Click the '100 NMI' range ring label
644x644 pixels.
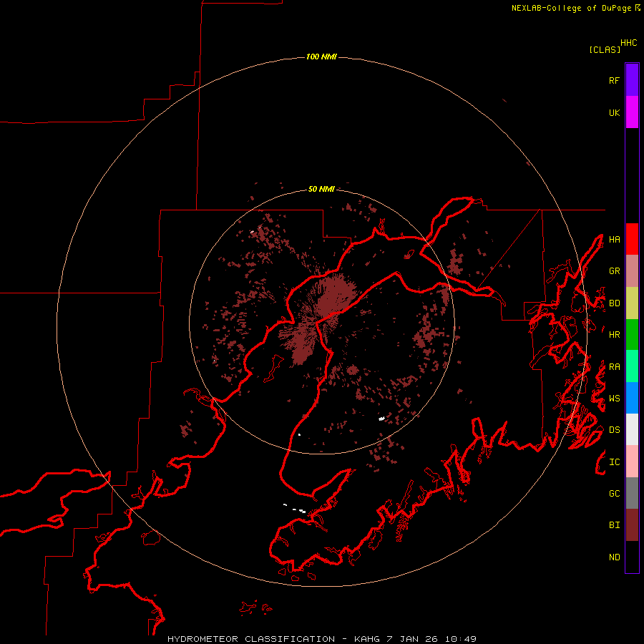pos(321,57)
